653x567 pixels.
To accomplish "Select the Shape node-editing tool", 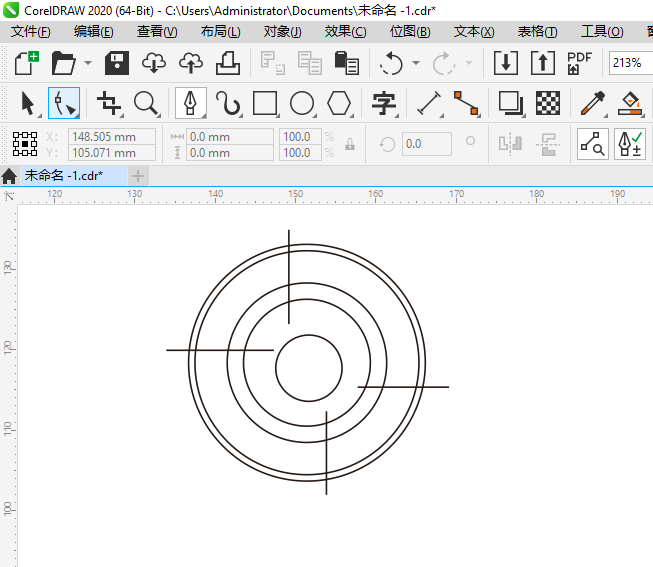I will coord(64,103).
